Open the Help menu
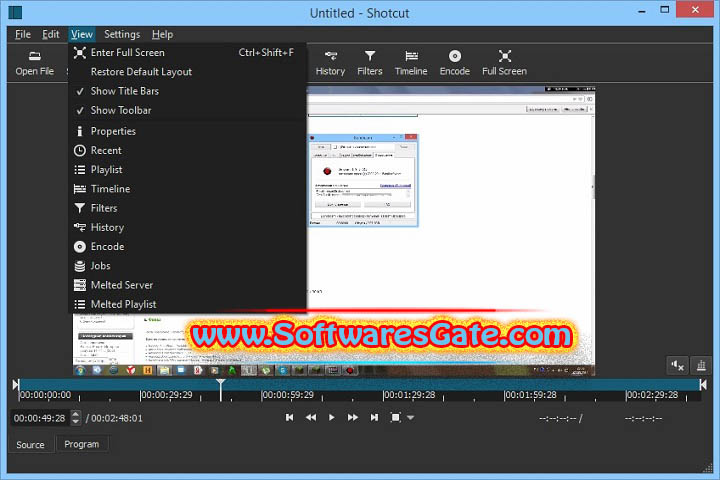This screenshot has height=480, width=720. point(162,34)
